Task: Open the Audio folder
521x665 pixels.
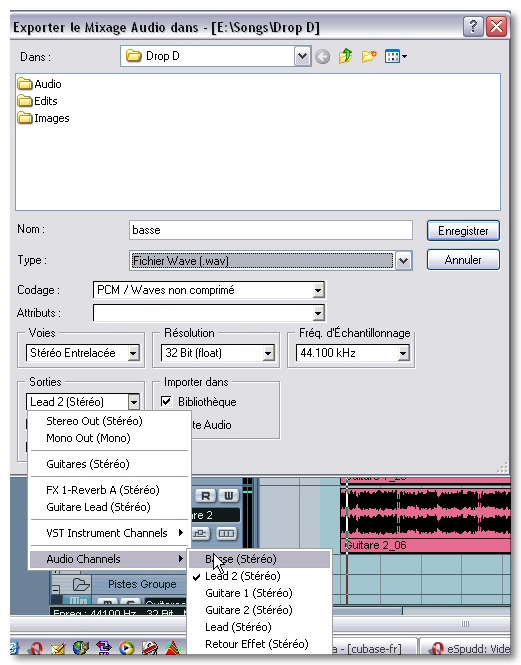Action: point(40,84)
